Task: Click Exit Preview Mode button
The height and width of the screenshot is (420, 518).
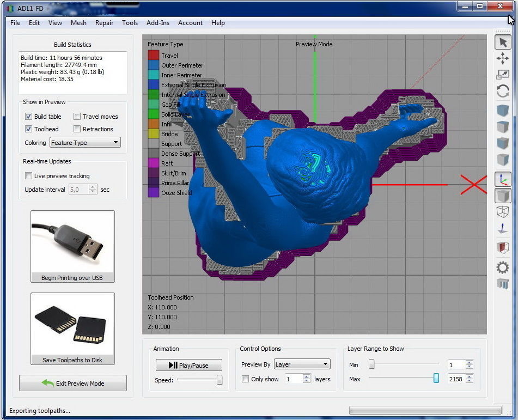Action: pyautogui.click(x=73, y=383)
